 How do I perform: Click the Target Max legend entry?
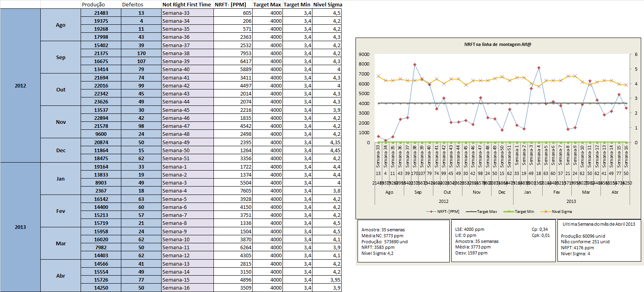tap(482, 211)
